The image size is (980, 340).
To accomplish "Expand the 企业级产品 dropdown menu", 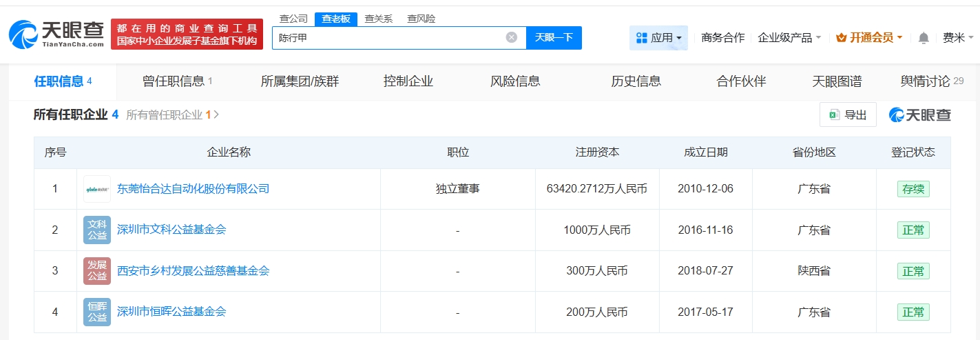I will [789, 38].
